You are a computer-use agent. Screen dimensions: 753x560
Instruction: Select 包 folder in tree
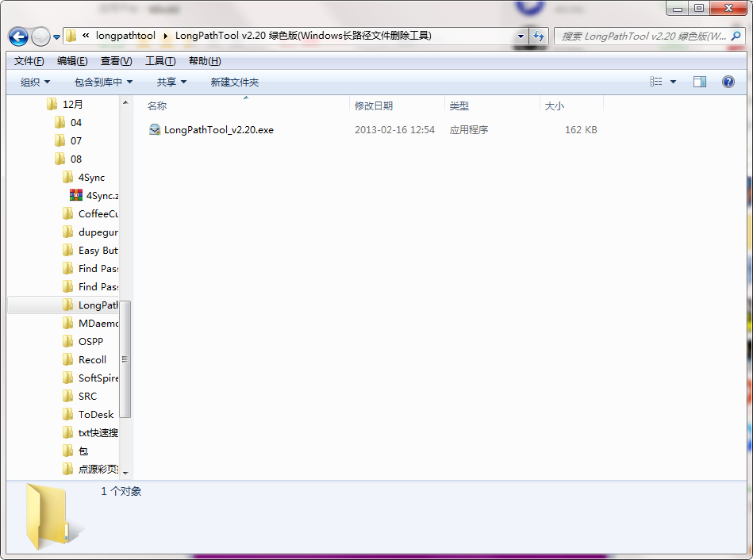tap(83, 451)
